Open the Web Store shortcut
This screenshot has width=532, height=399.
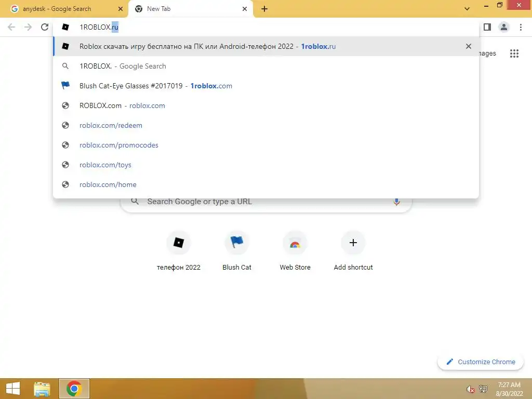(295, 251)
